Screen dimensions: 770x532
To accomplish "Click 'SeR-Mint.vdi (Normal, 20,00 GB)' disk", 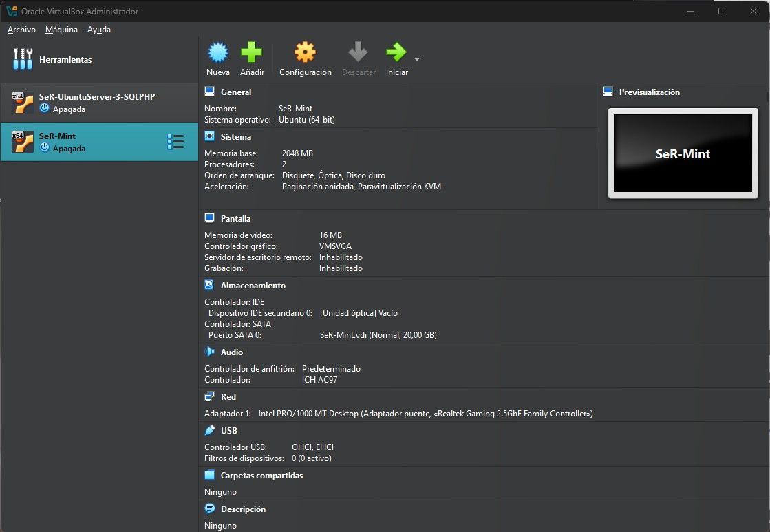I will [x=378, y=335].
